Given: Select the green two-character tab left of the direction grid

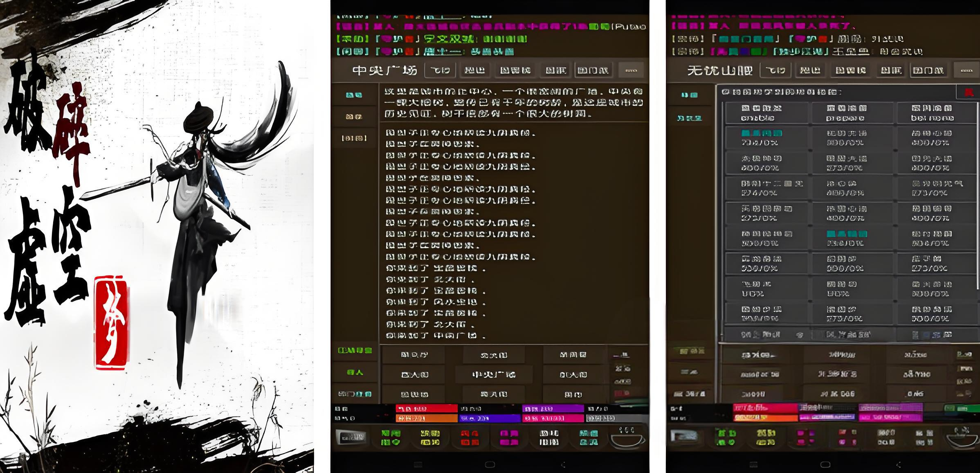Looking at the screenshot, I should [355, 372].
